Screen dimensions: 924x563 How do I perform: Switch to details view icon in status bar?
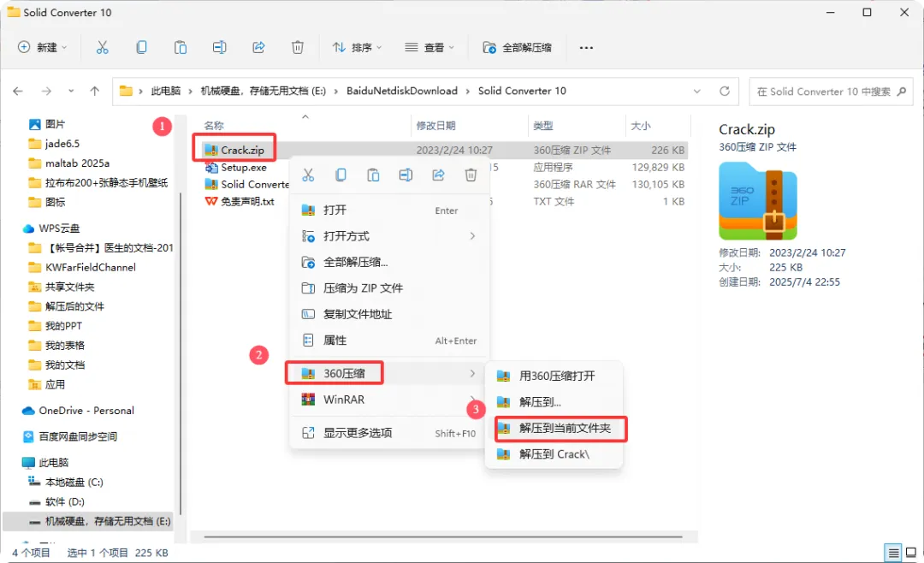[x=893, y=553]
